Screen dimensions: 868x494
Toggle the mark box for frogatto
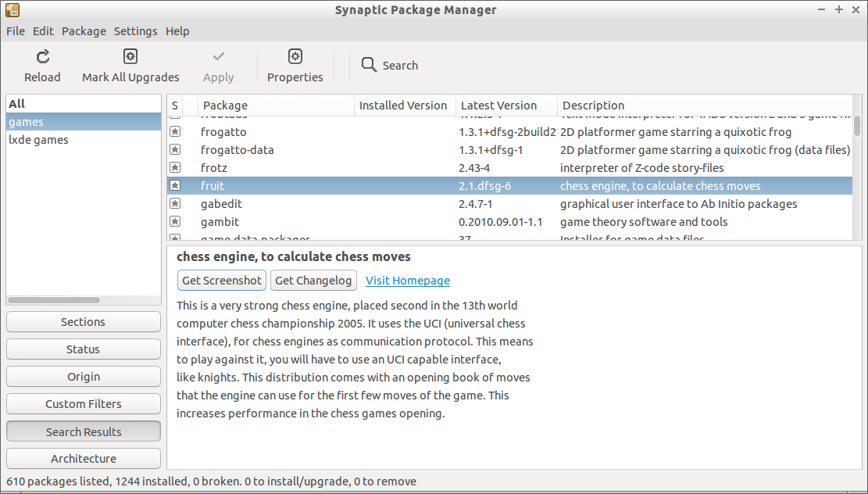(175, 132)
